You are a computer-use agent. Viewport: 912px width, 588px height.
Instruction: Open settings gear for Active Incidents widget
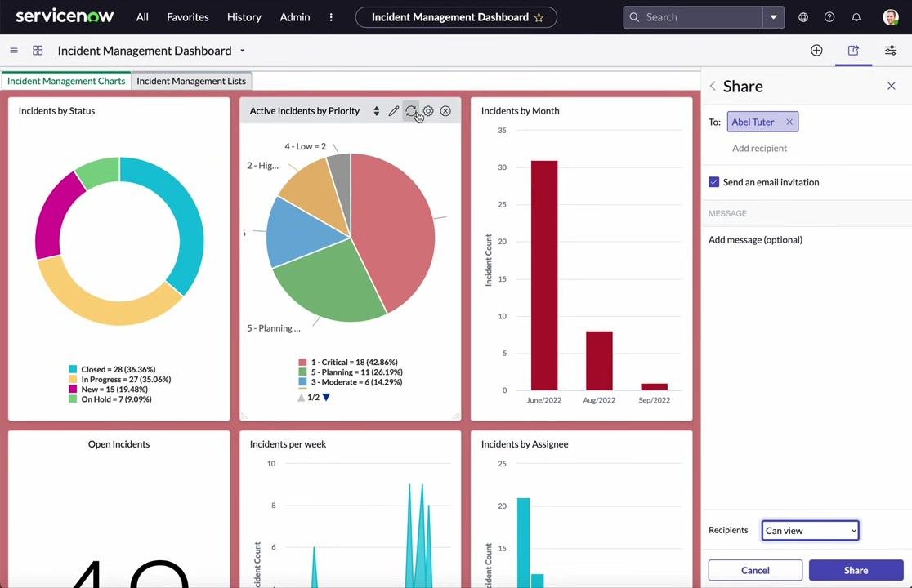428,111
